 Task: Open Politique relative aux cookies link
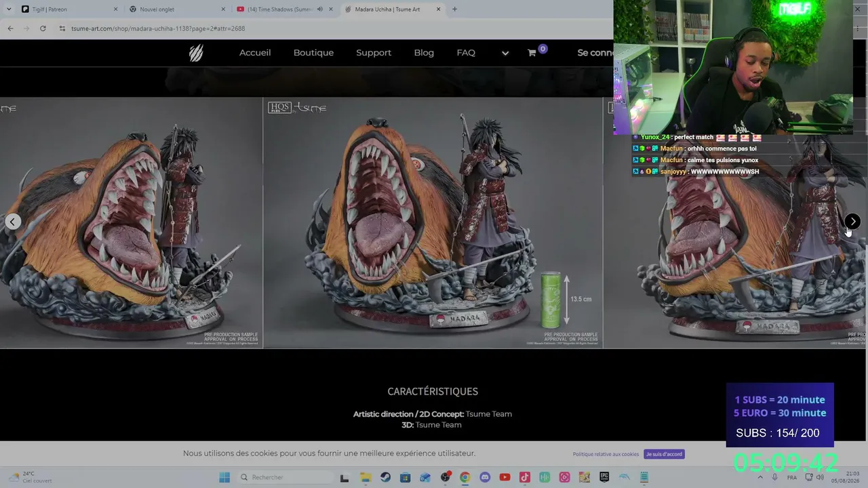click(x=606, y=454)
